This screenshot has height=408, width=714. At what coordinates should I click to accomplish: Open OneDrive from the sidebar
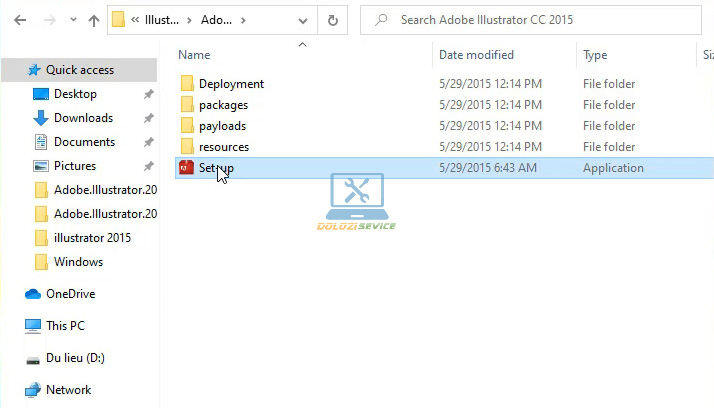70,294
